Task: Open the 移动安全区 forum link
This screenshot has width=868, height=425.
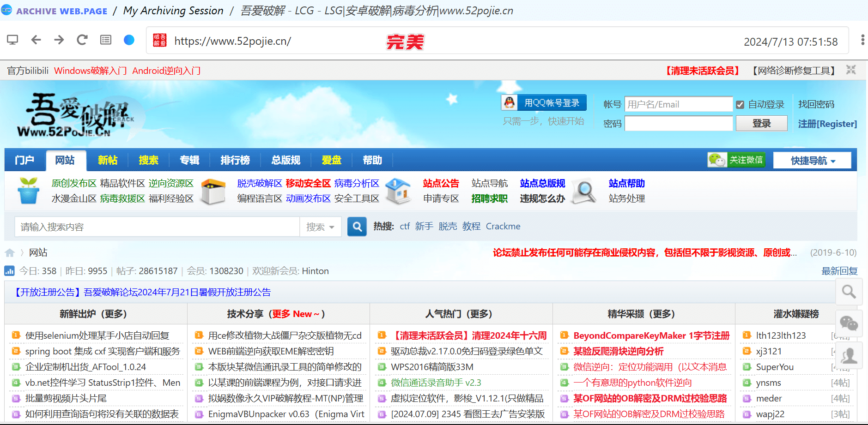Action: (308, 183)
